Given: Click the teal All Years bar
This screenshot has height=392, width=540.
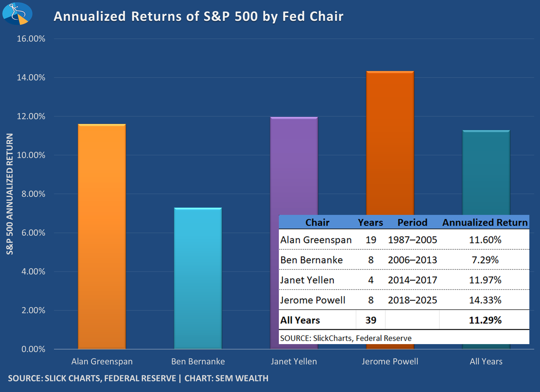Looking at the screenshot, I should point(486,172).
